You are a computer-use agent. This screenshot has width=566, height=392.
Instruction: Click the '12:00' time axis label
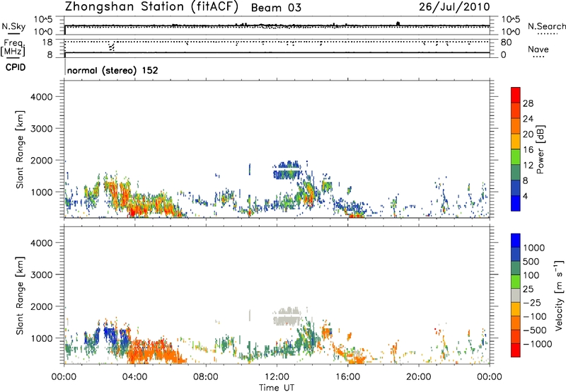pyautogui.click(x=277, y=377)
